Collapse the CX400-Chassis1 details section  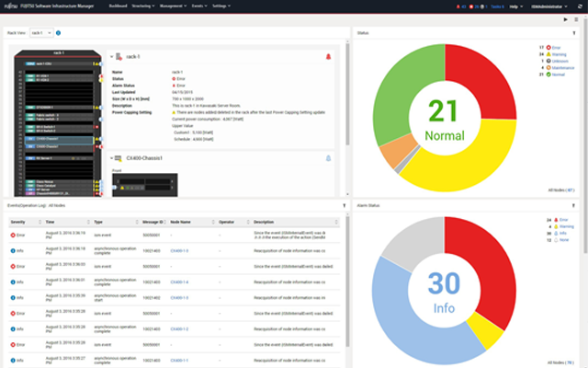[111, 158]
